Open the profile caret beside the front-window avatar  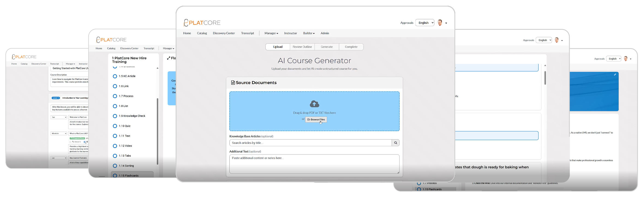[446, 23]
